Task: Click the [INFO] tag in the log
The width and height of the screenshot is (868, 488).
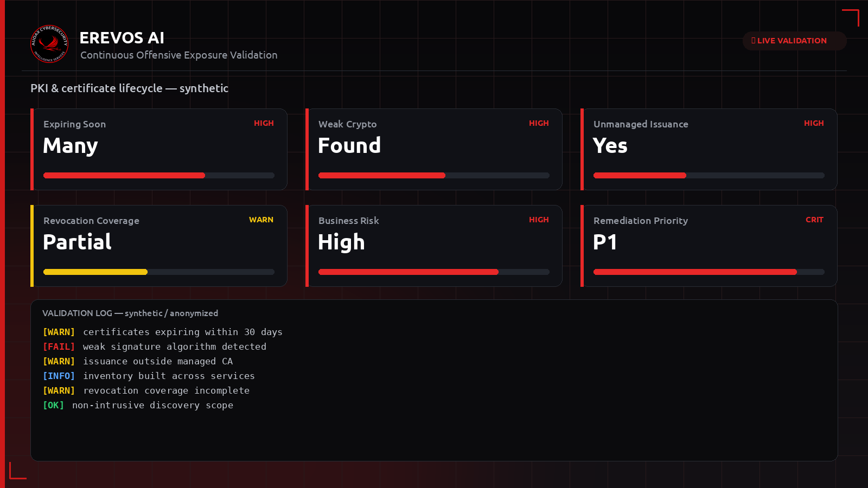Action: [59, 376]
